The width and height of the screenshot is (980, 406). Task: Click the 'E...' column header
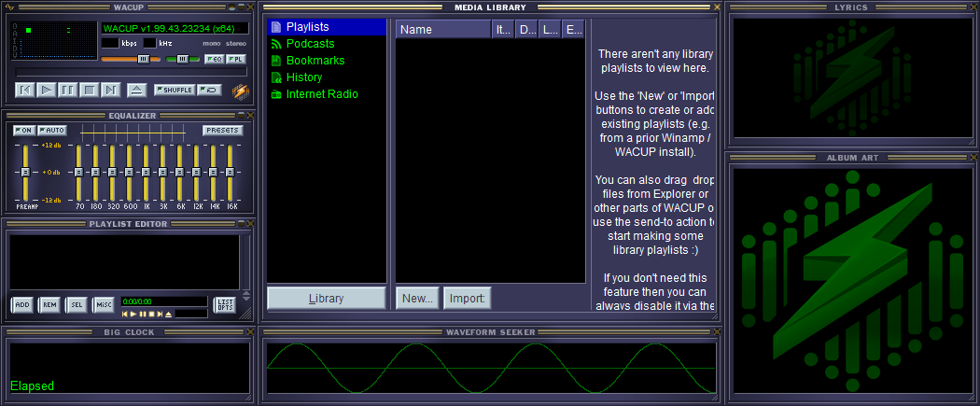[572, 29]
